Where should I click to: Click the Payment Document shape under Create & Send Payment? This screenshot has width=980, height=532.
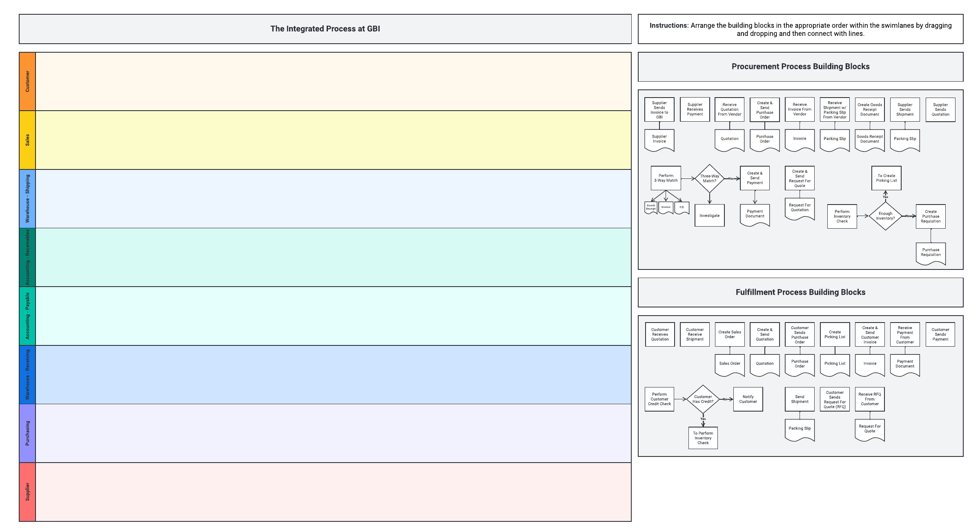click(755, 214)
